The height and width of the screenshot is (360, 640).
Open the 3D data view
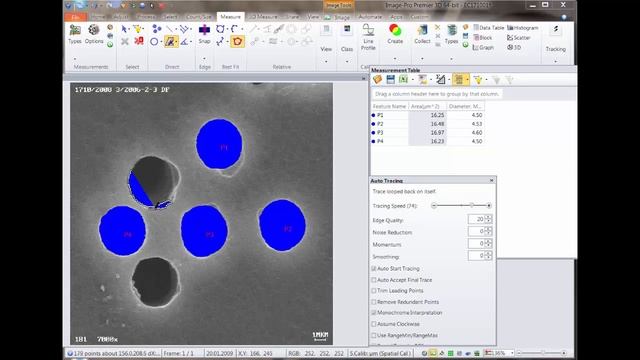(514, 47)
